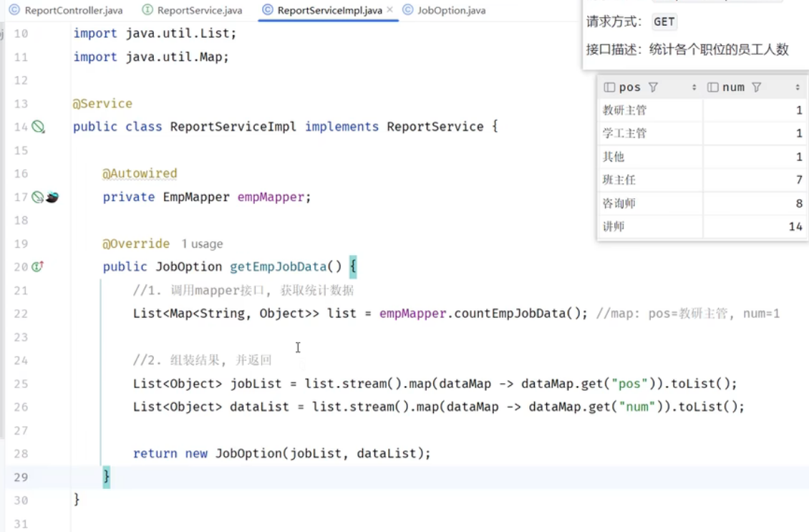809x532 pixels.
Task: Click the ReportService interface name on line 14
Action: tap(435, 127)
